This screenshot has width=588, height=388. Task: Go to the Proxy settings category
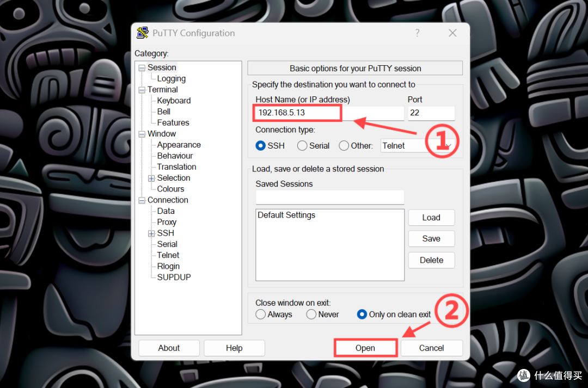pyautogui.click(x=167, y=222)
